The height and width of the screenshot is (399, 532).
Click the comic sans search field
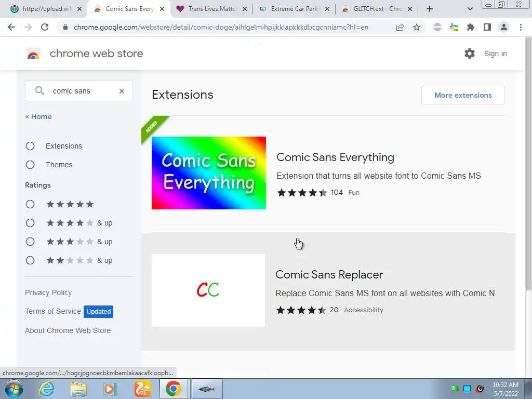(x=79, y=91)
